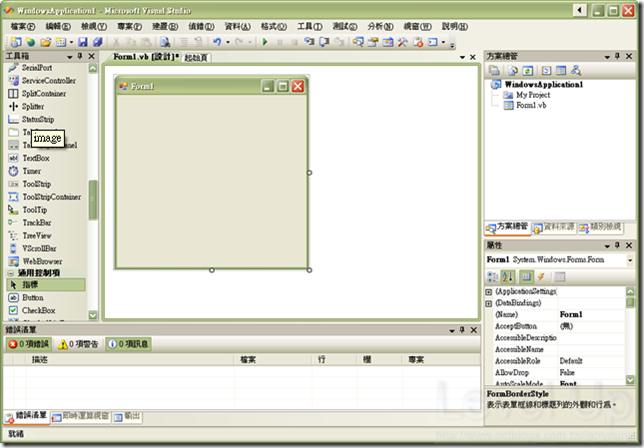The height and width of the screenshot is (448, 644).
Task: Click the View Designer icon in Solution Explorer
Action: coord(561,71)
